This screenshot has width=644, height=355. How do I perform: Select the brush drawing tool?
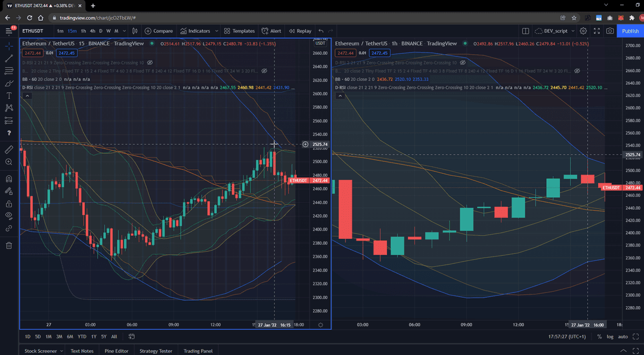[x=8, y=83]
